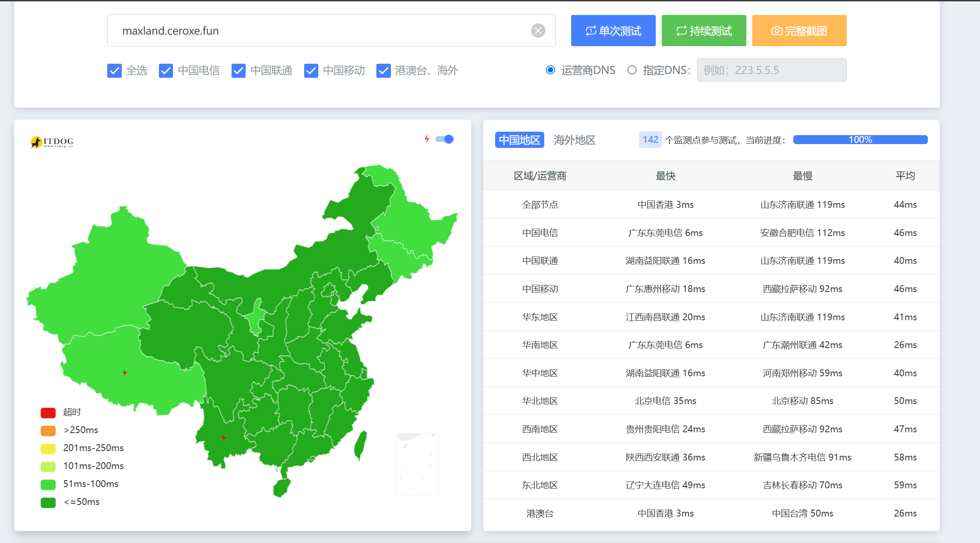Click the red 超时 legend swatch

coord(48,413)
